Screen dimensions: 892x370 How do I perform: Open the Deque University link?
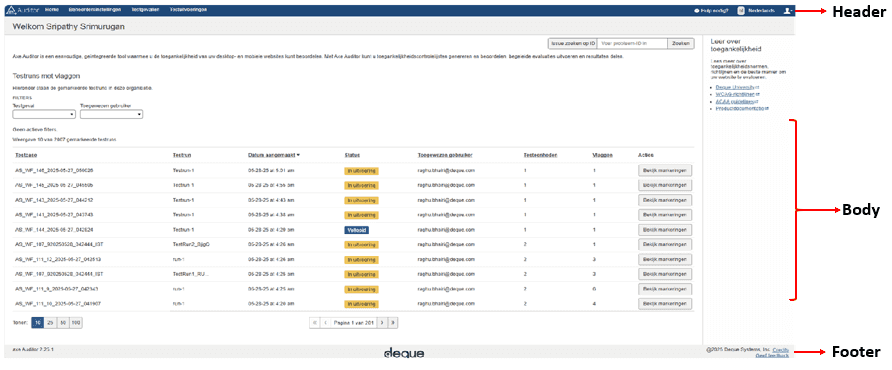coord(737,87)
